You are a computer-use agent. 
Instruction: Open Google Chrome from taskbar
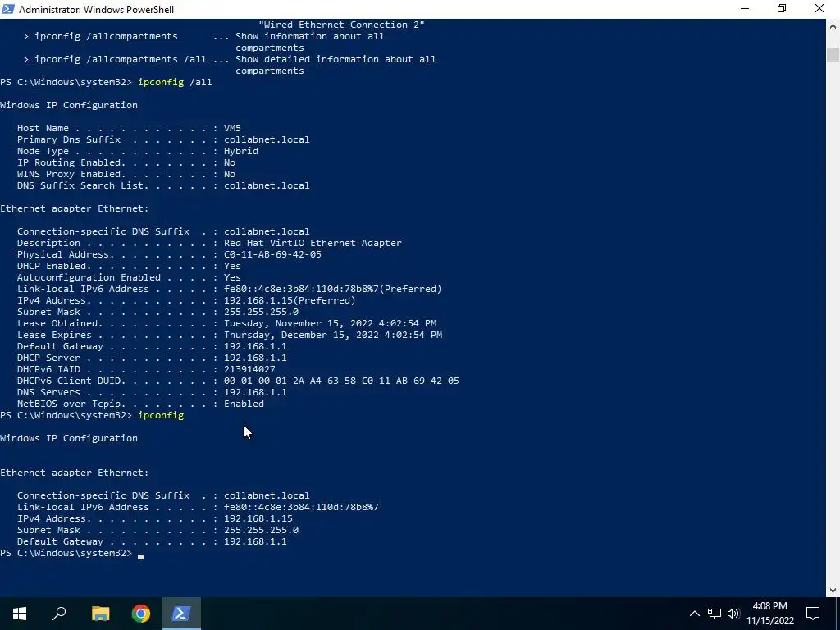(141, 614)
